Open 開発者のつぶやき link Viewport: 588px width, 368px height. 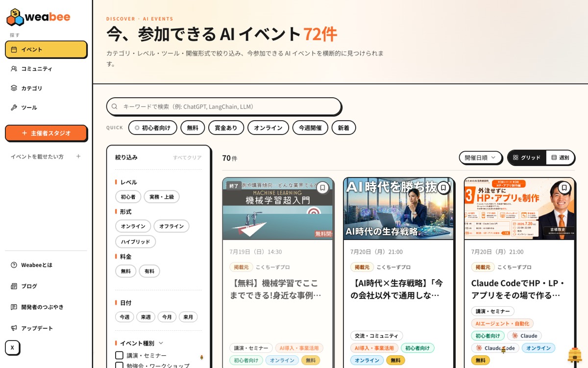pyautogui.click(x=46, y=307)
